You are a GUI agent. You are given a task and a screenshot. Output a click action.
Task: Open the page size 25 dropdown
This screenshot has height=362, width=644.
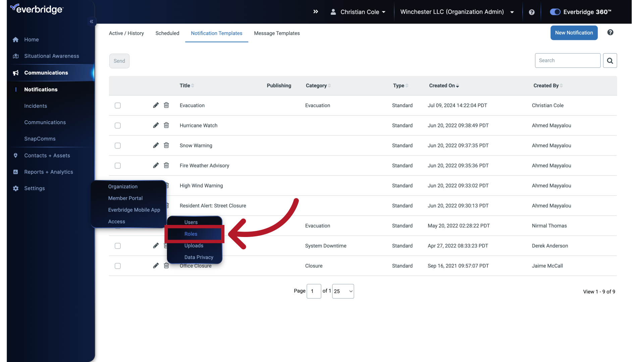tap(342, 291)
